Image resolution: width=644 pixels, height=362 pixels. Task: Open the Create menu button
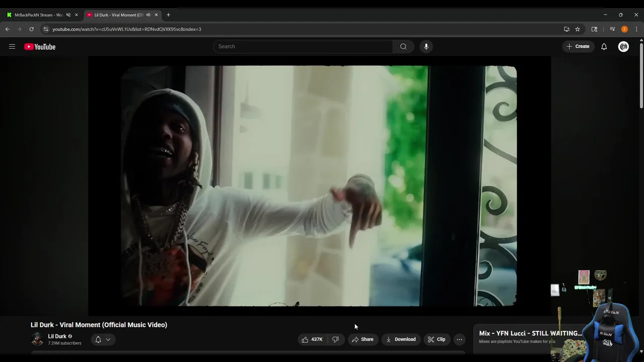[578, 46]
